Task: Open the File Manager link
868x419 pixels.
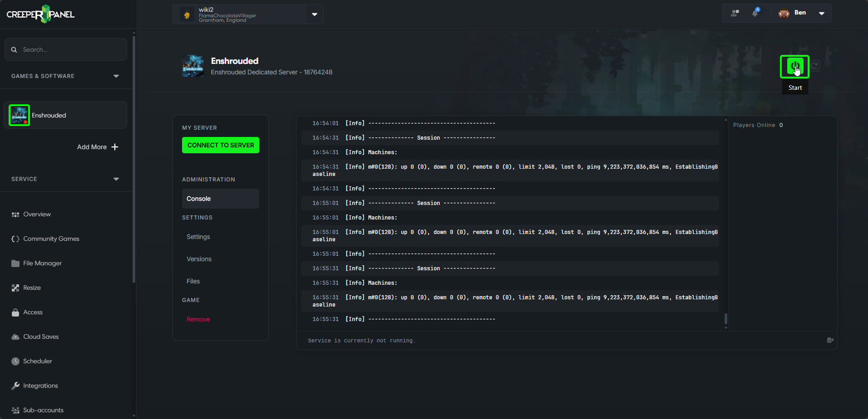Action: coord(42,263)
